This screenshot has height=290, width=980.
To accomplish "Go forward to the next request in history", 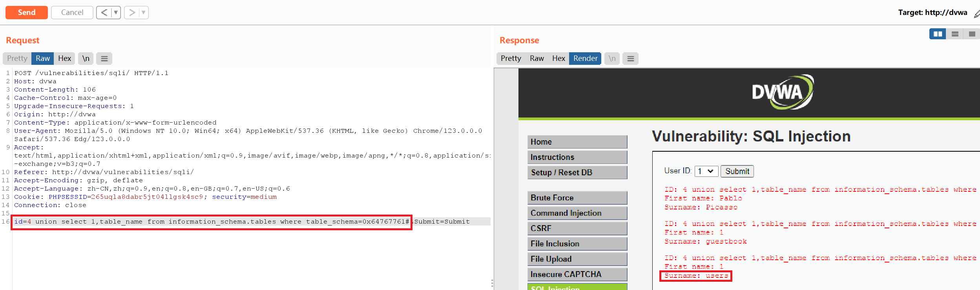I will click(x=132, y=13).
